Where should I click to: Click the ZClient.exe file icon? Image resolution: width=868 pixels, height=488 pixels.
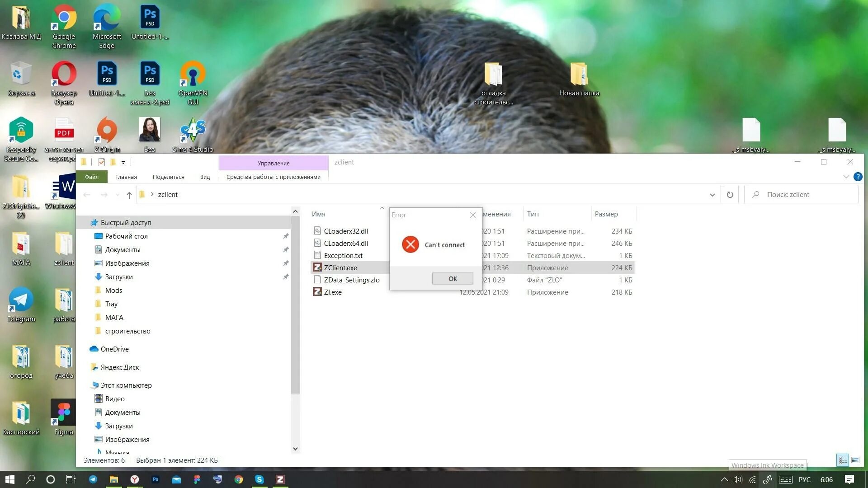(317, 267)
